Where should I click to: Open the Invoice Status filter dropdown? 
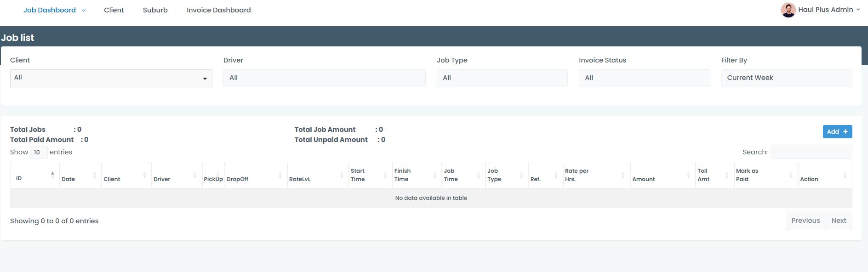(644, 78)
